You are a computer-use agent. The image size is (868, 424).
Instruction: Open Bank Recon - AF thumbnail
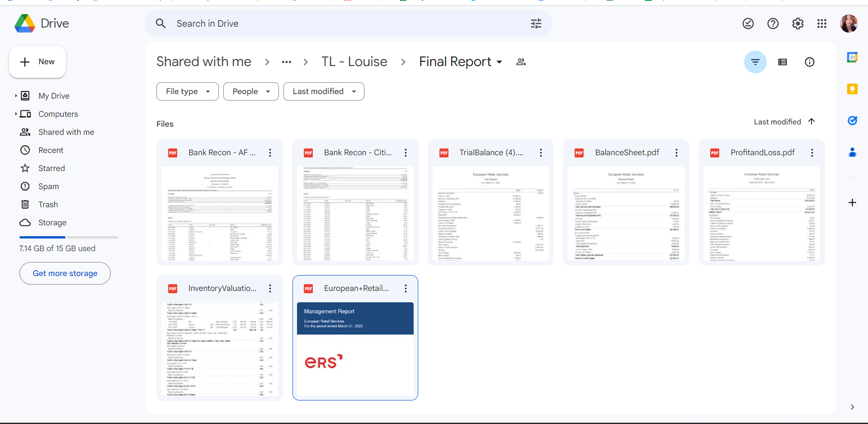click(x=220, y=214)
